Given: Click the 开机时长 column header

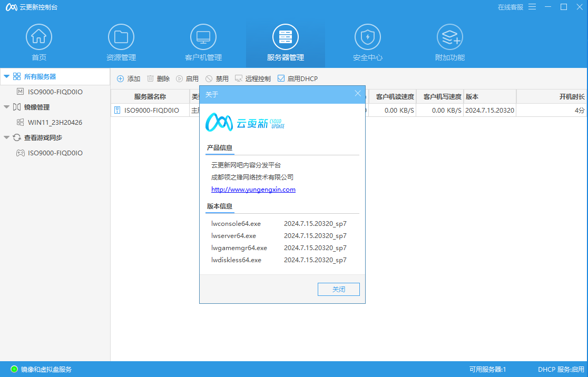Looking at the screenshot, I should (x=551, y=97).
